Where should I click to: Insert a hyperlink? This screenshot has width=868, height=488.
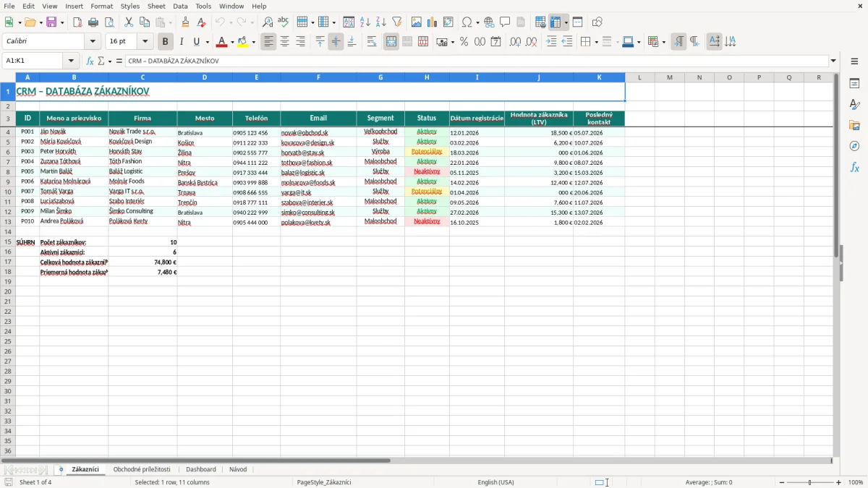489,22
